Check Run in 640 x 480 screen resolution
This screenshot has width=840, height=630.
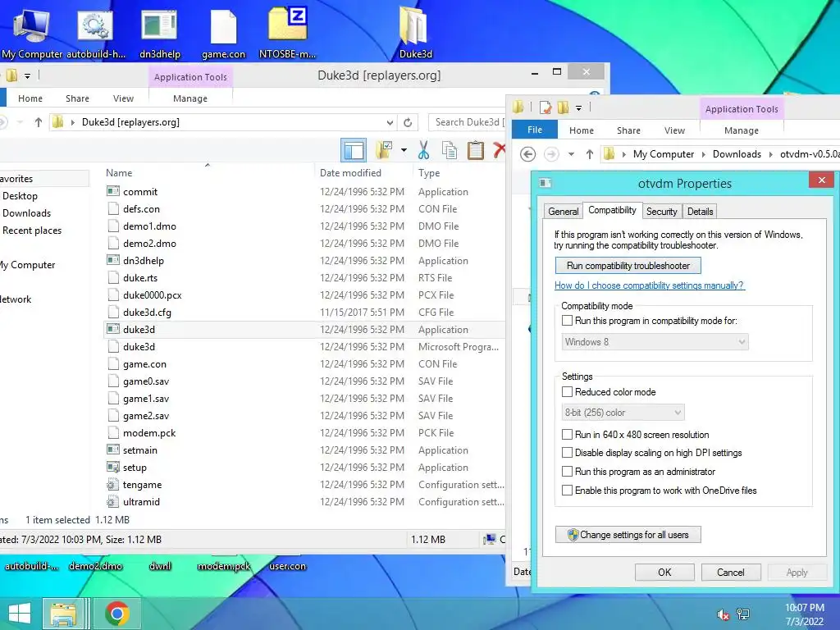coord(567,435)
